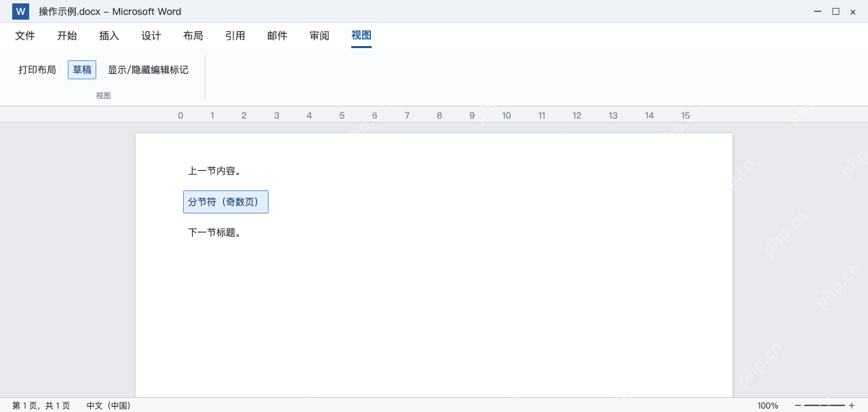Select the 布局 ribbon tab
This screenshot has height=412, width=868.
pos(193,36)
